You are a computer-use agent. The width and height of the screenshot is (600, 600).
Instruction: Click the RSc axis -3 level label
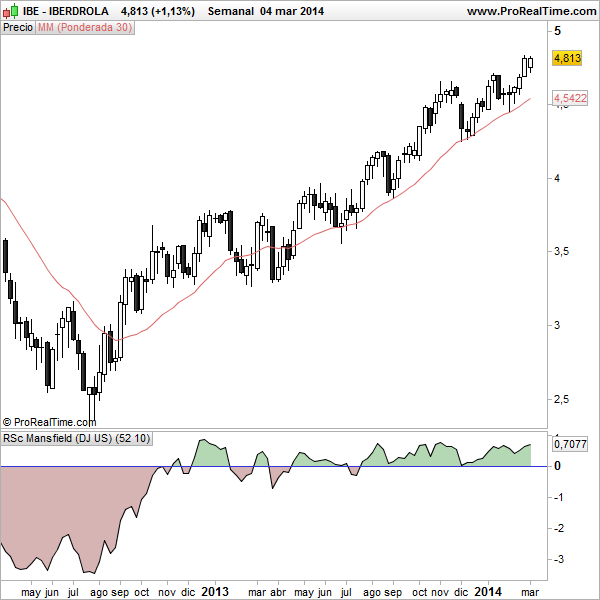(559, 559)
